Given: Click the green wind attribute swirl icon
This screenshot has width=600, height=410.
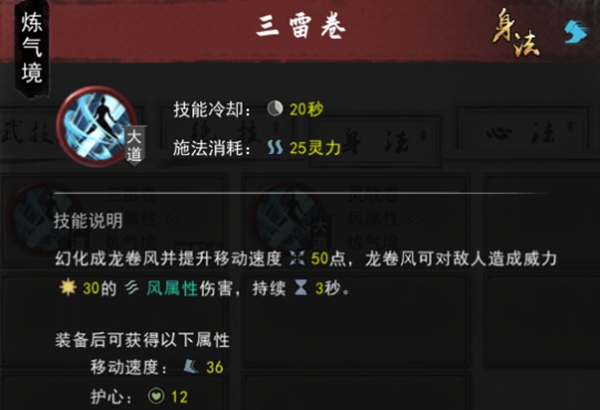Looking at the screenshot, I should pos(132,288).
